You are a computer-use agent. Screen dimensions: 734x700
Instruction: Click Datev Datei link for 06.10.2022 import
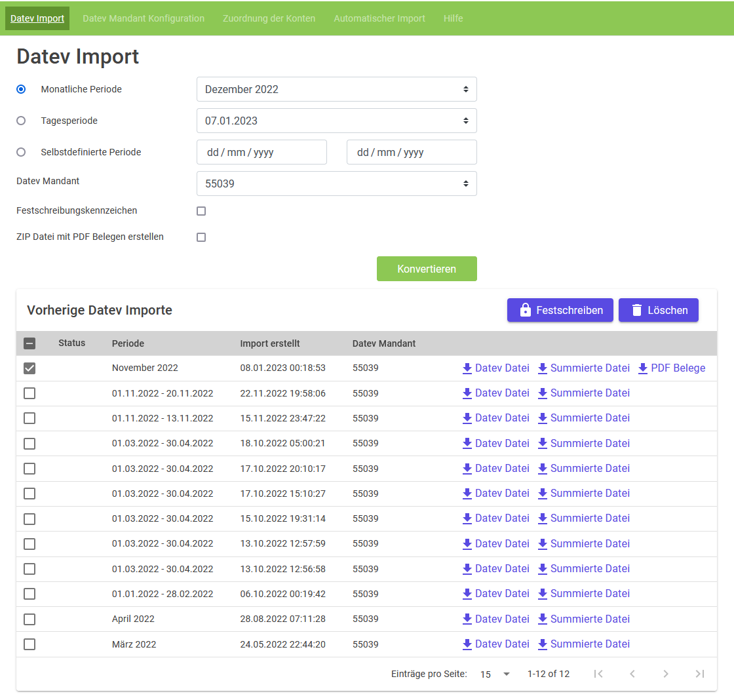(495, 594)
